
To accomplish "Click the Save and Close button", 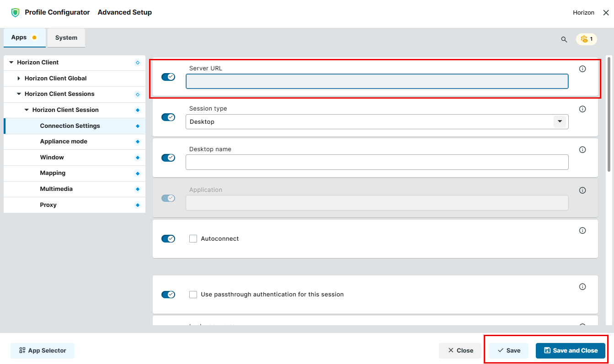I will [571, 351].
